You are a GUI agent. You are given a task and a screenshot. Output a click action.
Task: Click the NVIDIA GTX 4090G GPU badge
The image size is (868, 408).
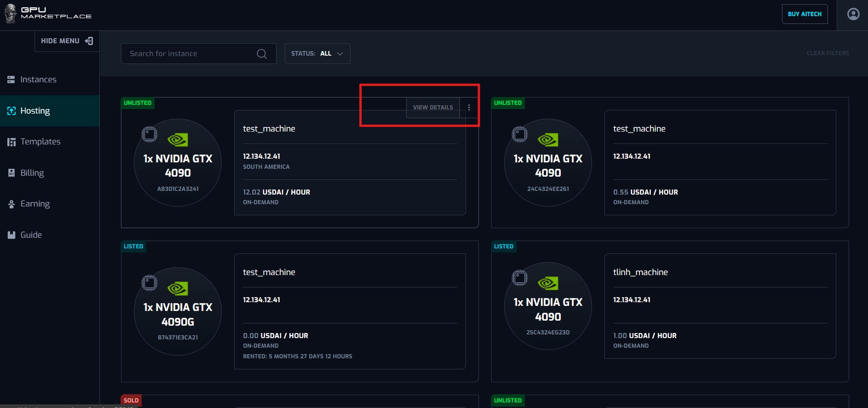point(178,311)
